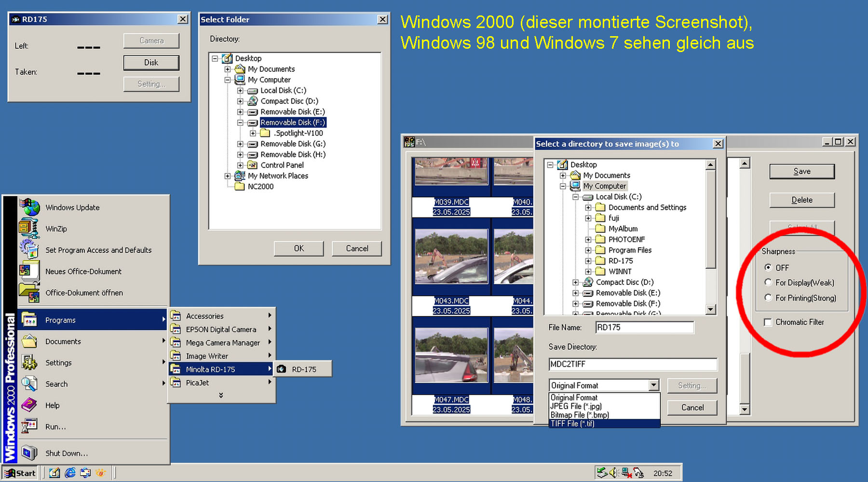The image size is (868, 482).
Task: Open Accessories submenu
Action: [221, 316]
